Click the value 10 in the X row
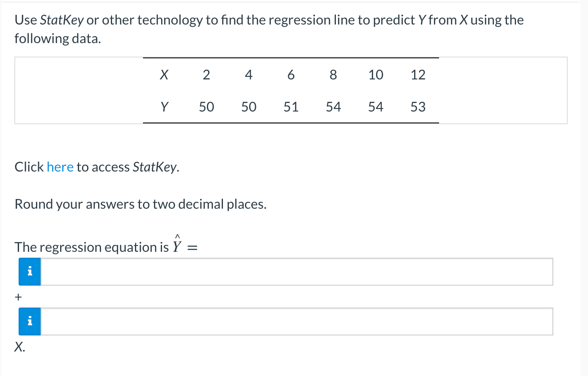Viewport: 588px width, 376px height. 376,75
